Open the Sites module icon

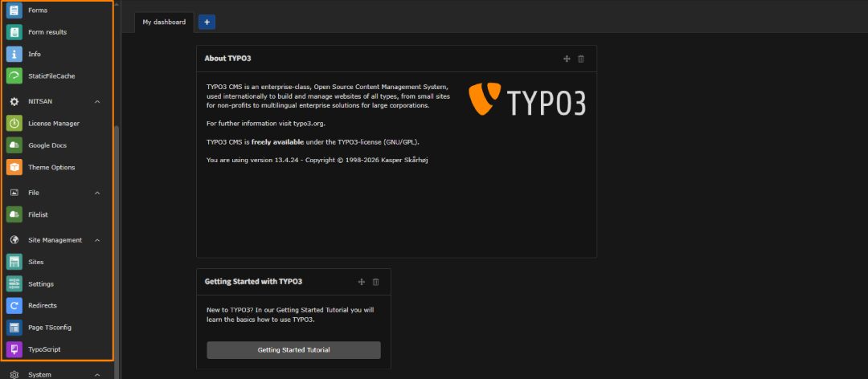[x=14, y=262]
